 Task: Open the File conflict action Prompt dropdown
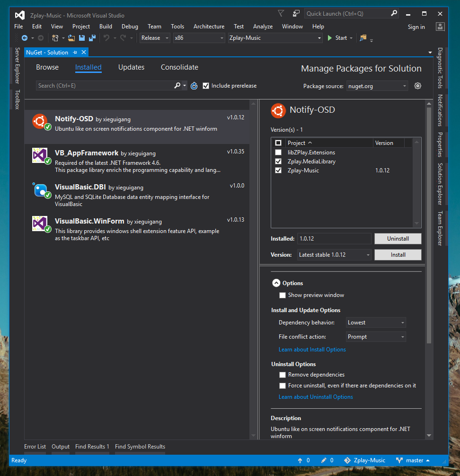click(x=376, y=337)
